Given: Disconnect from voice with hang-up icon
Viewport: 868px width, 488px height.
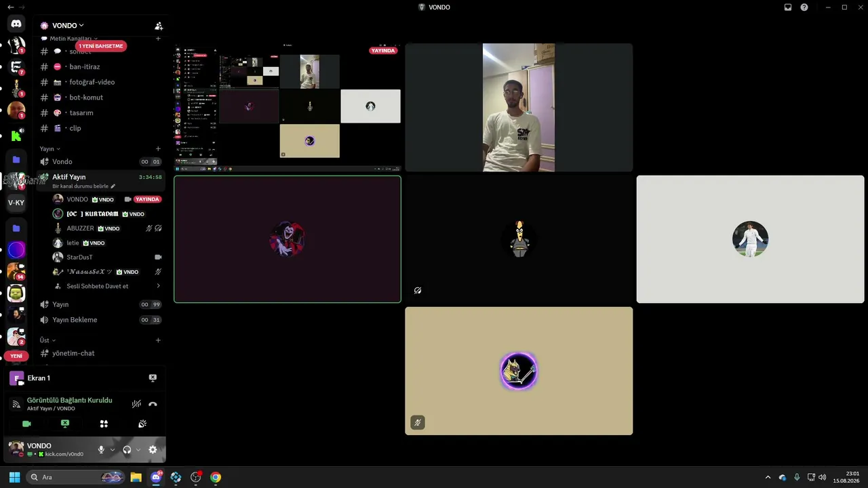Looking at the screenshot, I should pos(153,404).
